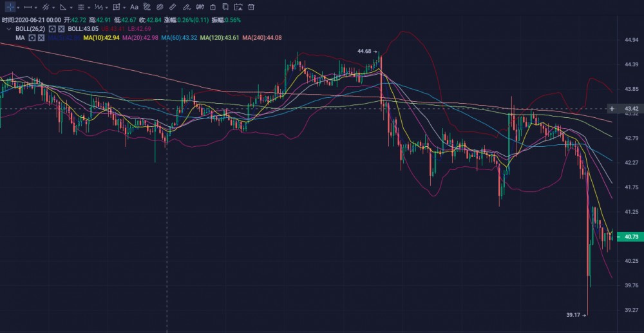This screenshot has height=333, width=644.
Task: Click the trash icon to delete drawings
Action: (251, 7)
